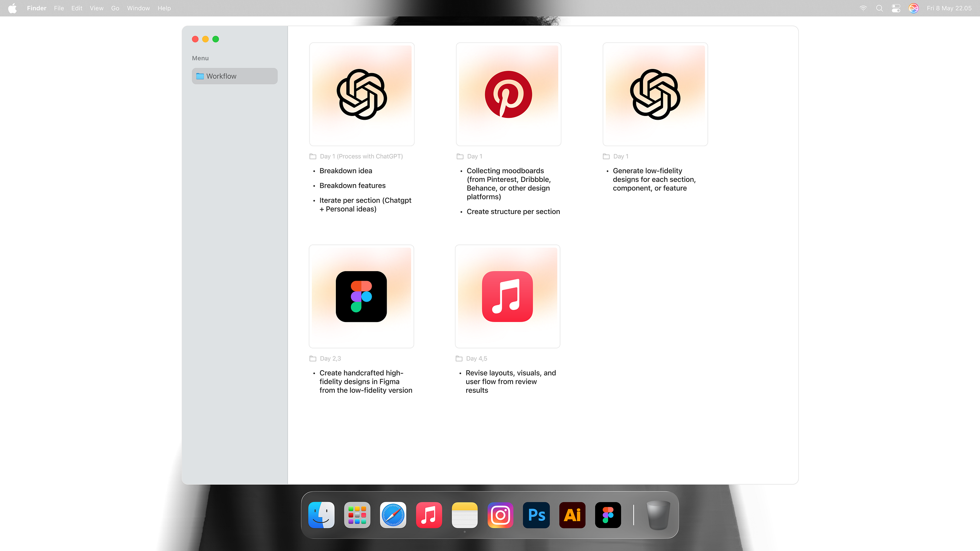The width and height of the screenshot is (980, 551).
Task: Open the Go menu
Action: point(115,8)
